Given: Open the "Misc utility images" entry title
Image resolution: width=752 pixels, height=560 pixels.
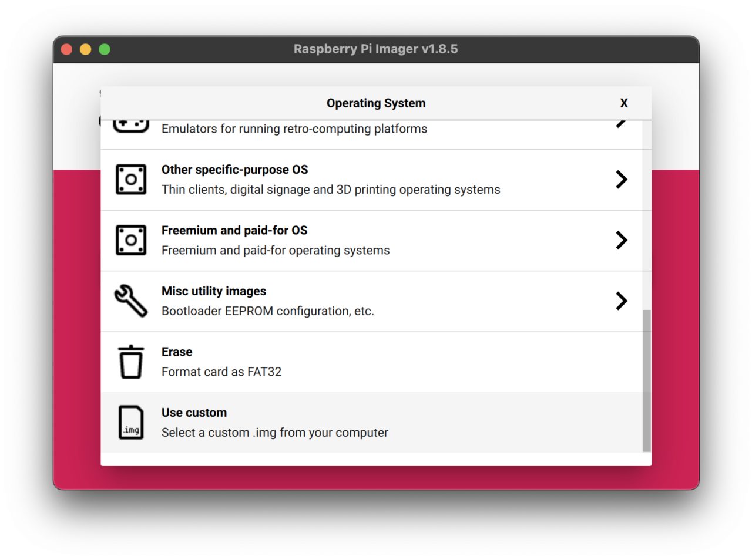Looking at the screenshot, I should coord(214,291).
